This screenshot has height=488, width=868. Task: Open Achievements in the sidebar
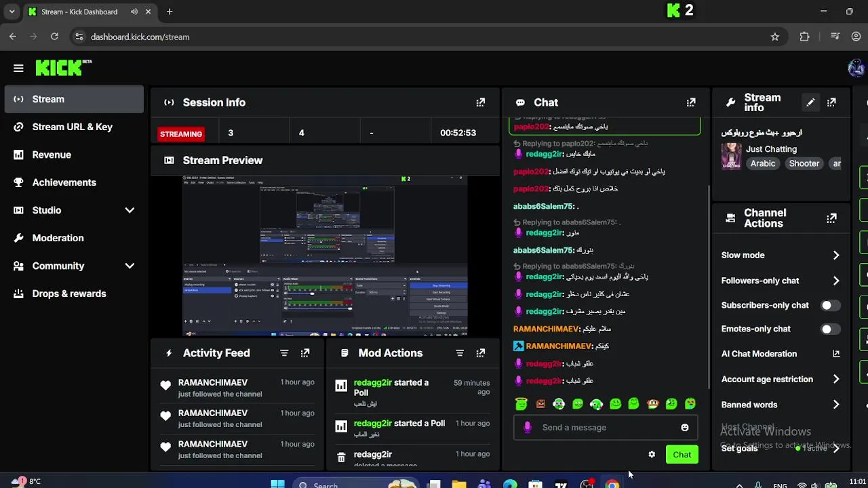(x=74, y=182)
